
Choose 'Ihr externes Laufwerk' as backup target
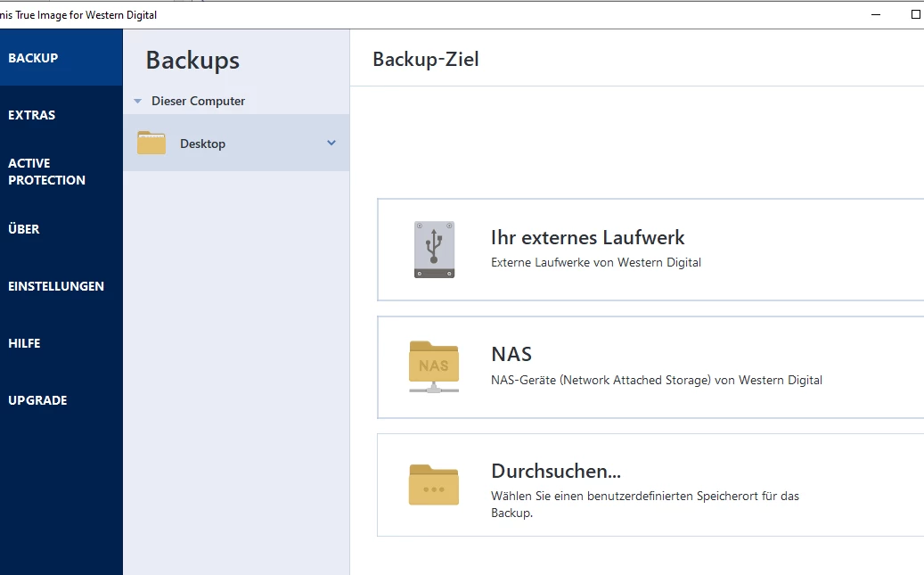pos(587,237)
